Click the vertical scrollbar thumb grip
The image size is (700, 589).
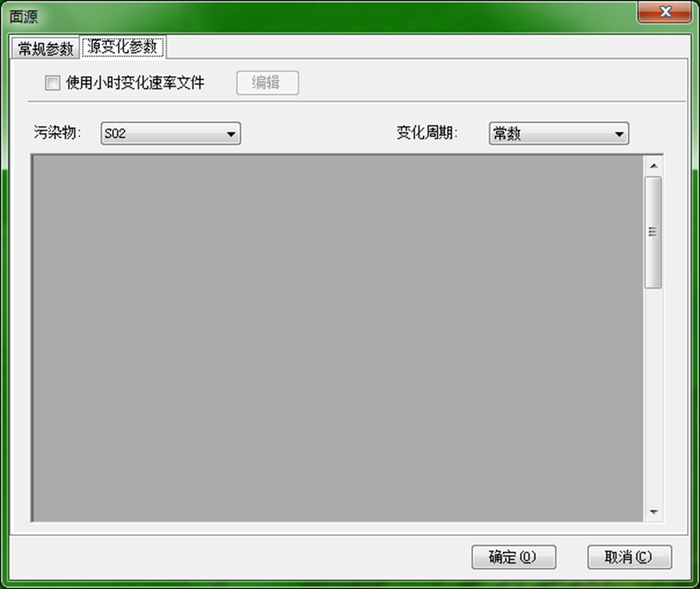653,232
